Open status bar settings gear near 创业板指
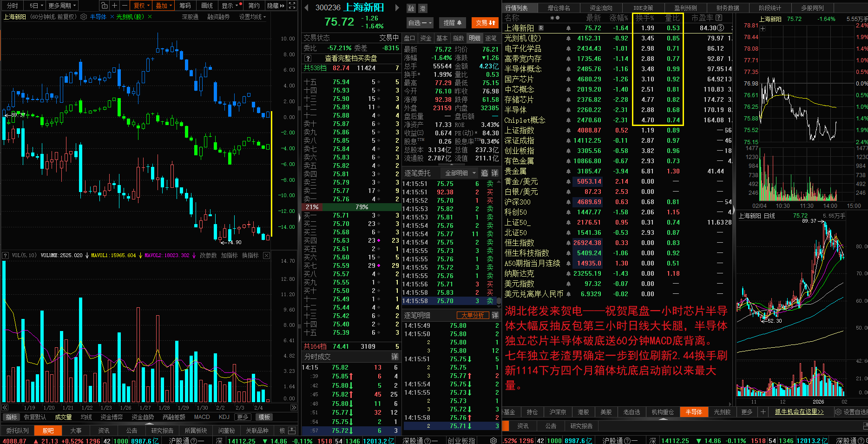868x444 pixels. coord(493,441)
